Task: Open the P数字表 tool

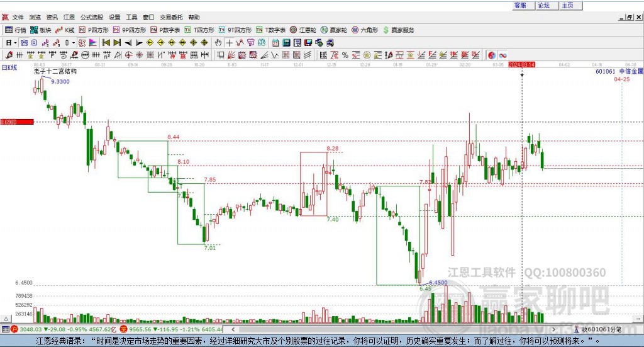Action: [x=165, y=30]
